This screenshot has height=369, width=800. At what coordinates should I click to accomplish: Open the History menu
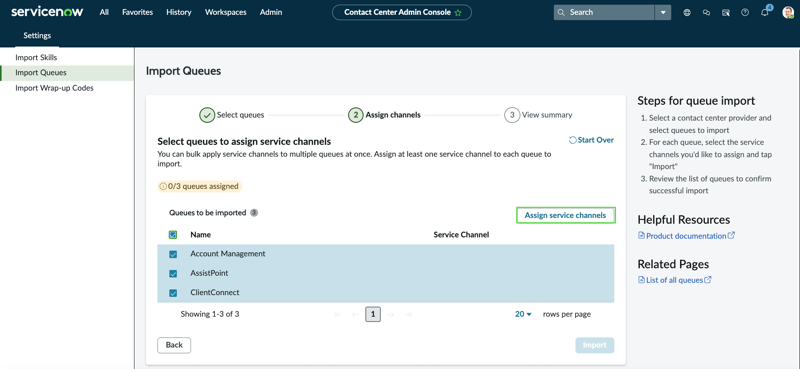pyautogui.click(x=179, y=12)
